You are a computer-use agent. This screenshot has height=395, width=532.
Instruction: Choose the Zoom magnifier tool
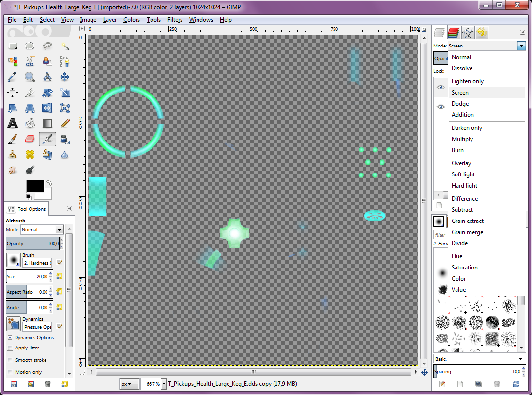(30, 77)
